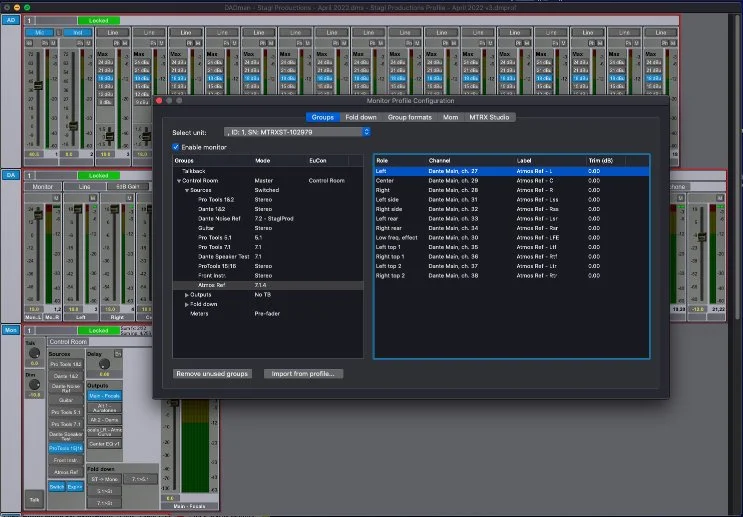Select Pro Tools 5.1 source button

65,412
